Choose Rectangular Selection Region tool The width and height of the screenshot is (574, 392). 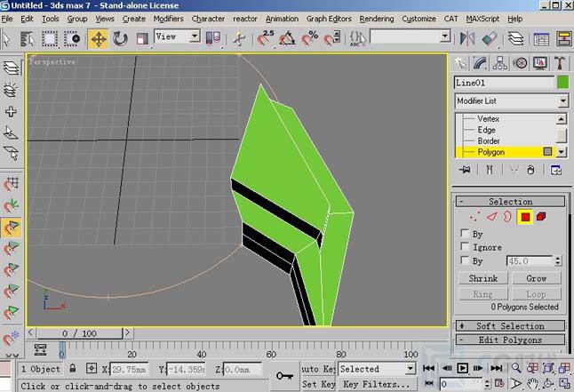[50, 39]
